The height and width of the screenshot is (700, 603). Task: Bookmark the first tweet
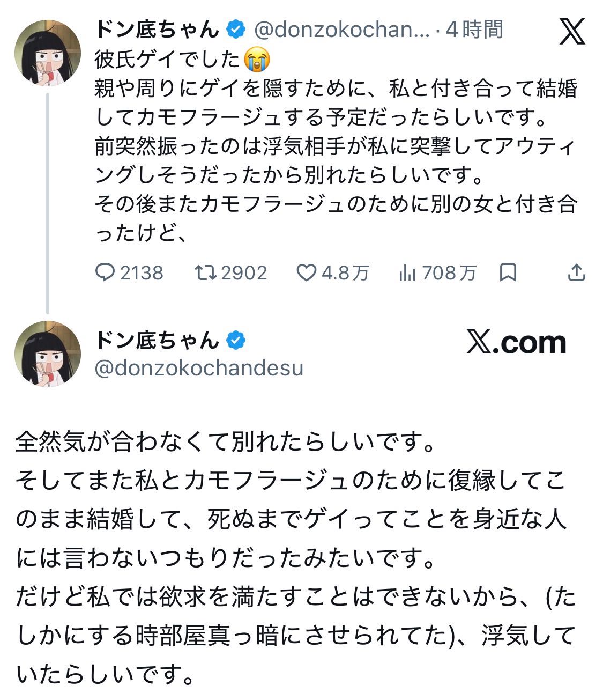point(508,273)
